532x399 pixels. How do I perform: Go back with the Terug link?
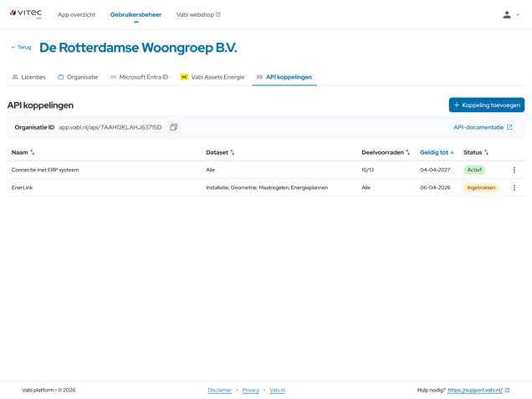tap(21, 48)
